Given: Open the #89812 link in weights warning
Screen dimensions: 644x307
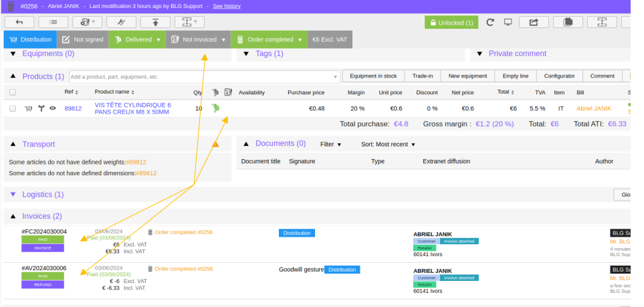Looking at the screenshot, I should (136, 163).
